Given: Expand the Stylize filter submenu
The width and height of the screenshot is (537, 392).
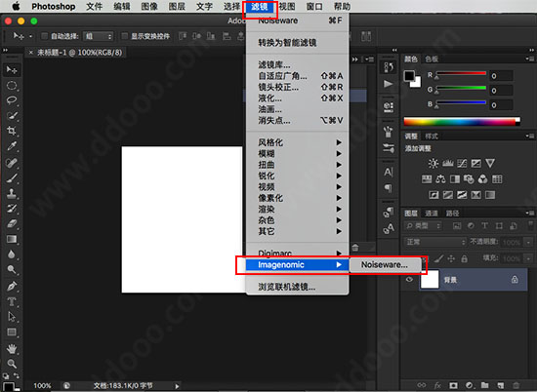Looking at the screenshot, I should coord(297,142).
